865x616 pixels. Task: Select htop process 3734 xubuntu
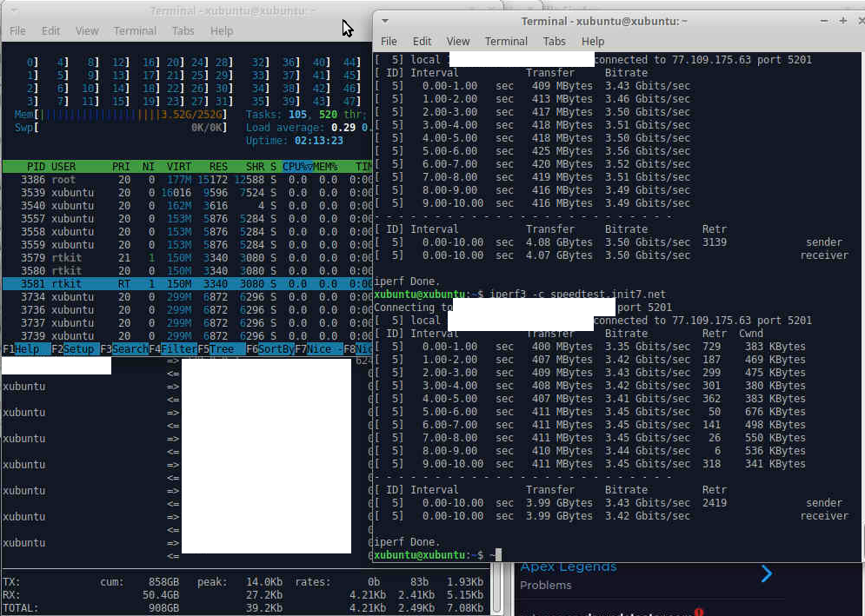coord(188,296)
